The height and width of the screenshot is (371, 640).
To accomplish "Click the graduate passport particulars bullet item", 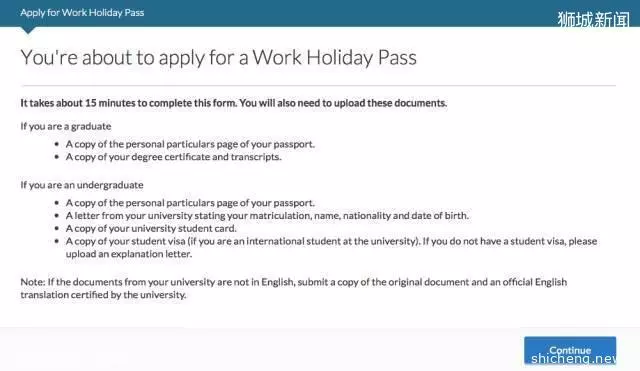I will click(190, 144).
